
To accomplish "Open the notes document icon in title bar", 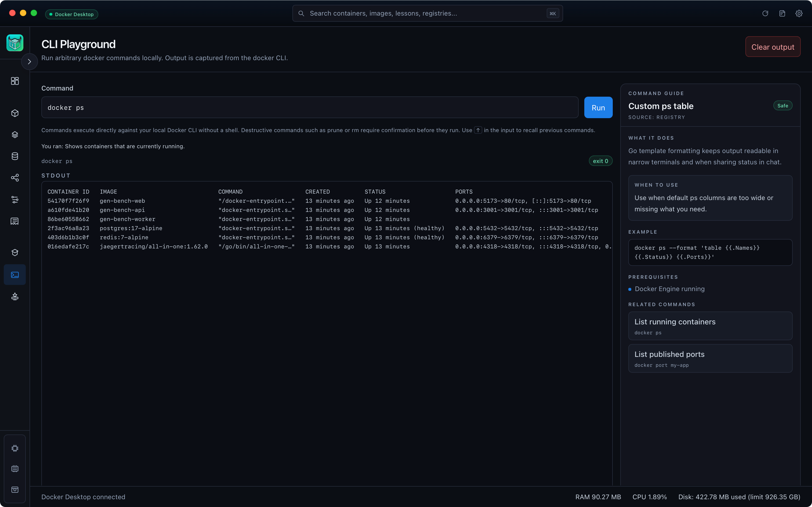I will (x=782, y=13).
